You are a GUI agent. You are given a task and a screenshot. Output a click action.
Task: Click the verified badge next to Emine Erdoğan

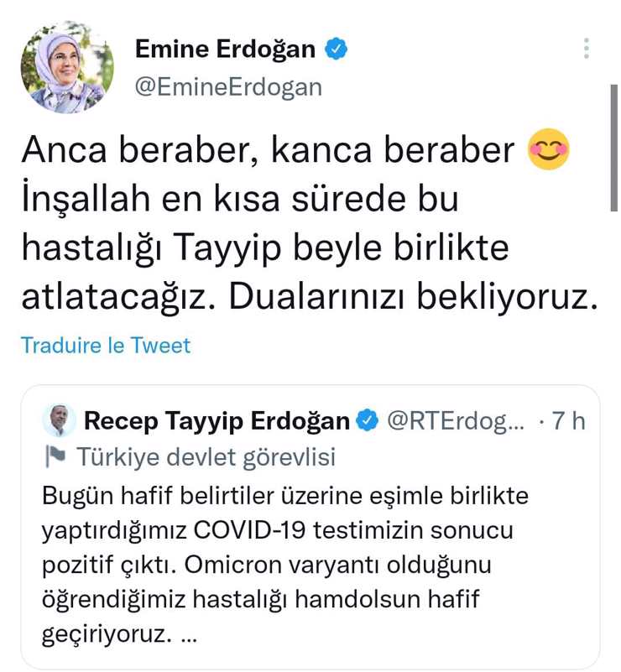pyautogui.click(x=336, y=49)
